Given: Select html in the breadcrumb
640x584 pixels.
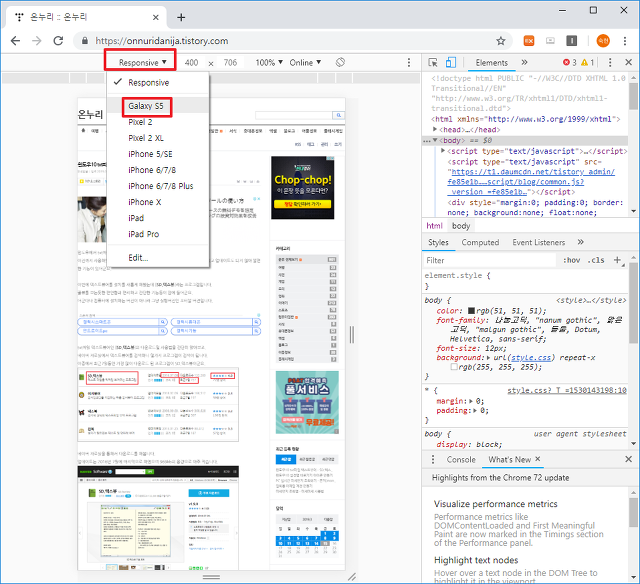Looking at the screenshot, I should pos(434,225).
